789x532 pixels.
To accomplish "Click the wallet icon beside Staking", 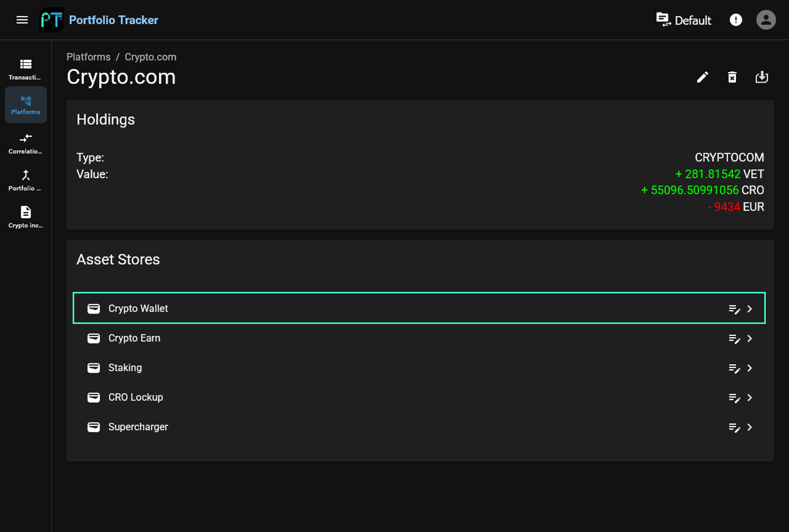I will click(x=94, y=368).
